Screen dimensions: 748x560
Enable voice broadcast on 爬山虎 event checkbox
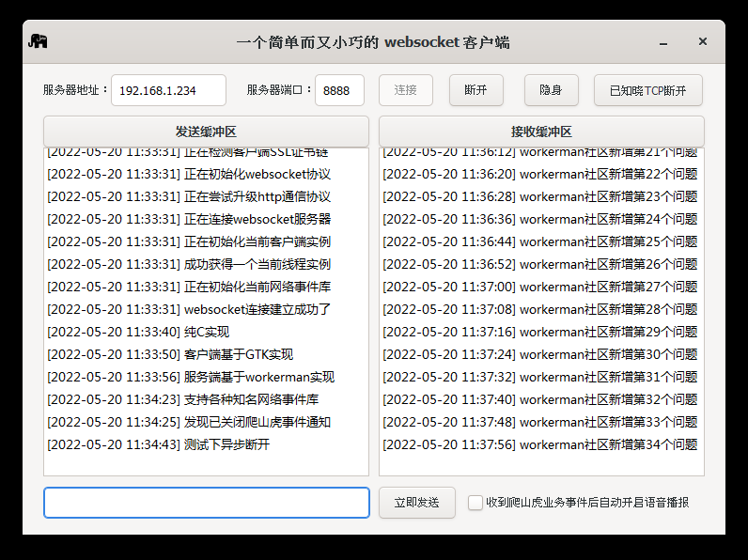point(475,503)
